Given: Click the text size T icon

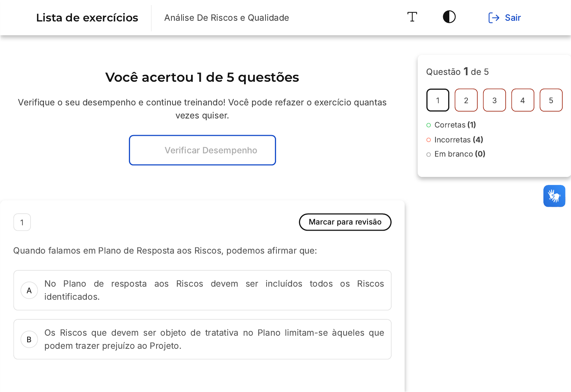Looking at the screenshot, I should 412,17.
